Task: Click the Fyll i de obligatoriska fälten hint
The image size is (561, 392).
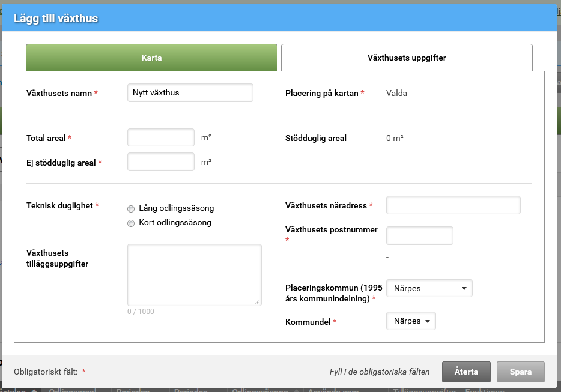Action: [380, 372]
